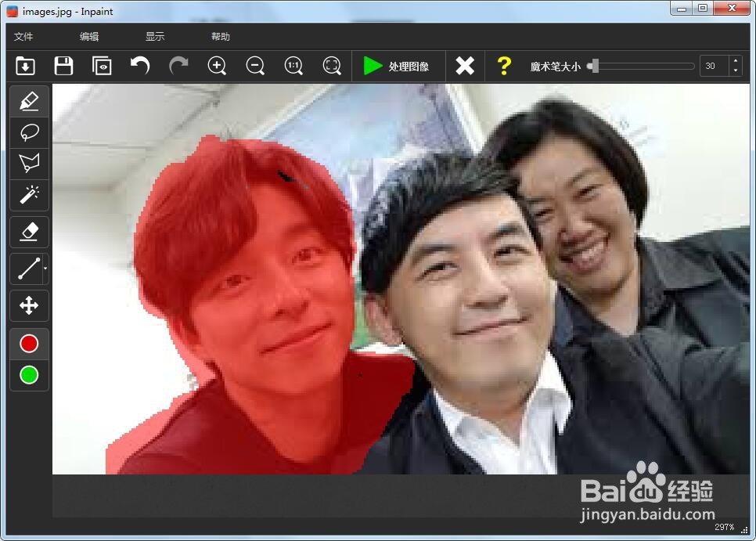The image size is (756, 541).
Task: Open an image file
Action: pyautogui.click(x=24, y=66)
